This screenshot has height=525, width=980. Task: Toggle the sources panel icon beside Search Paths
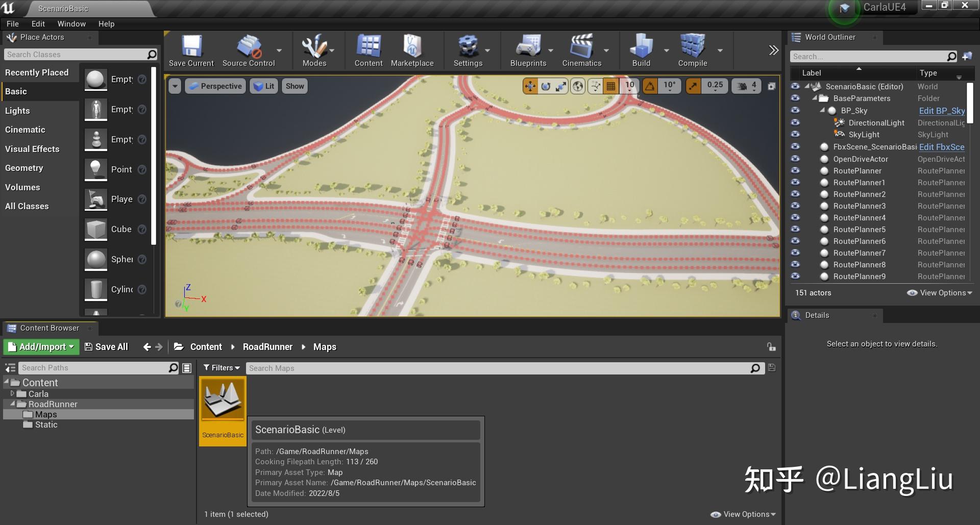pyautogui.click(x=10, y=368)
